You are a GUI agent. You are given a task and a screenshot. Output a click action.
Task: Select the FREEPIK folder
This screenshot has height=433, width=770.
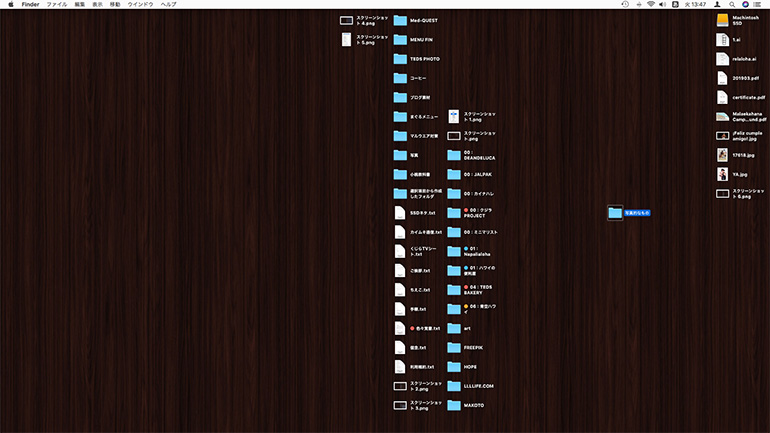click(454, 347)
